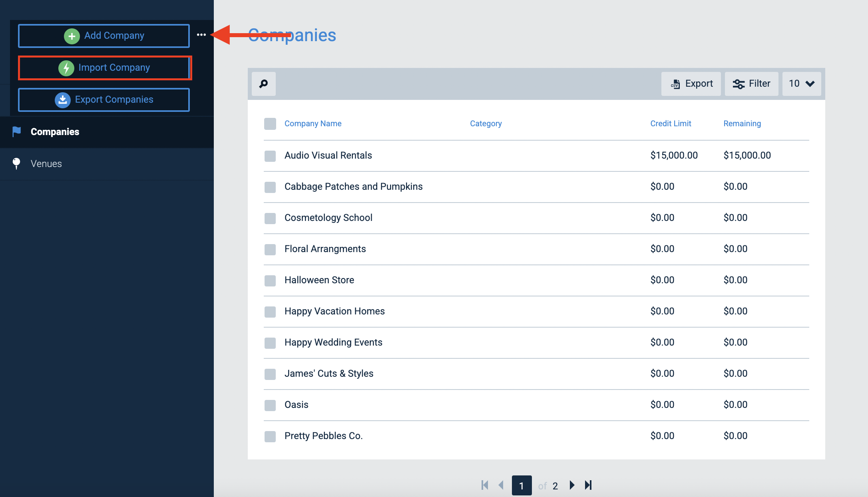Open Floral Arrangments company

325,249
